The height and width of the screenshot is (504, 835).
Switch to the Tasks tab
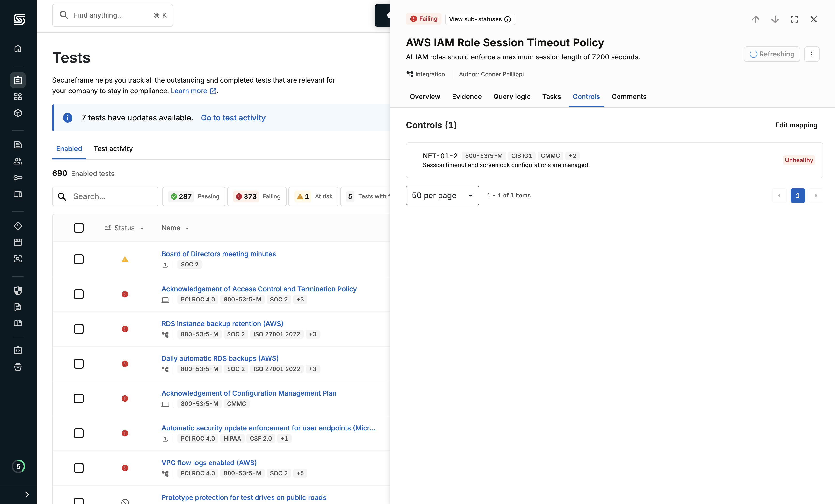click(551, 97)
